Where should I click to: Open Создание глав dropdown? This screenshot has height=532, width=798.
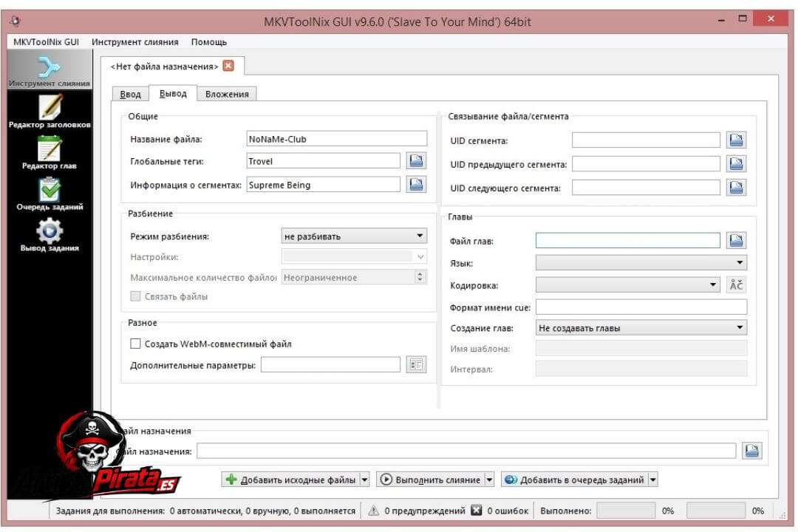click(x=641, y=328)
